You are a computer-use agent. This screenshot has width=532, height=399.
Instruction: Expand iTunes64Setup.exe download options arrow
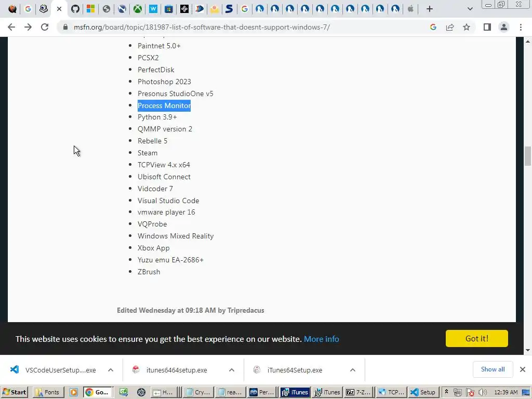click(x=353, y=370)
